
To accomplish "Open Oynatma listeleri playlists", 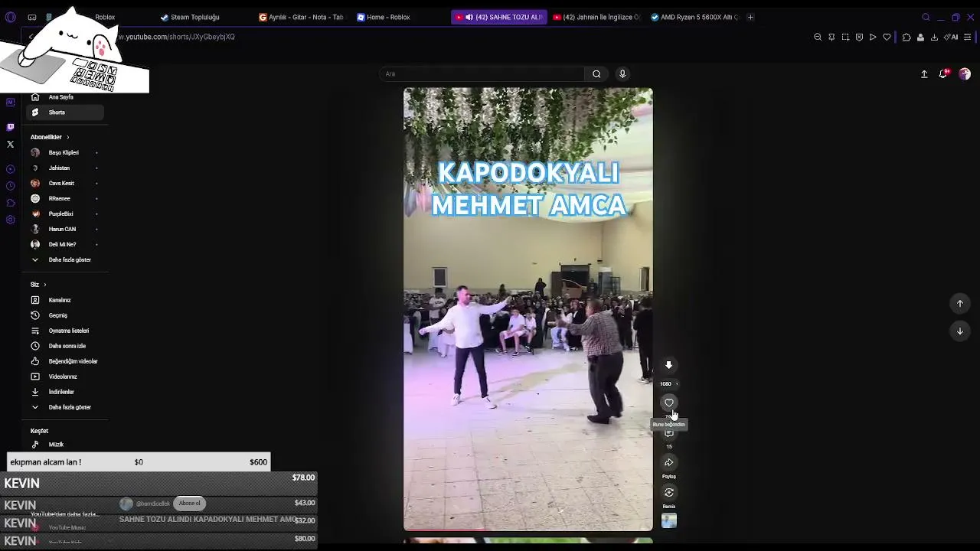I will [65, 331].
